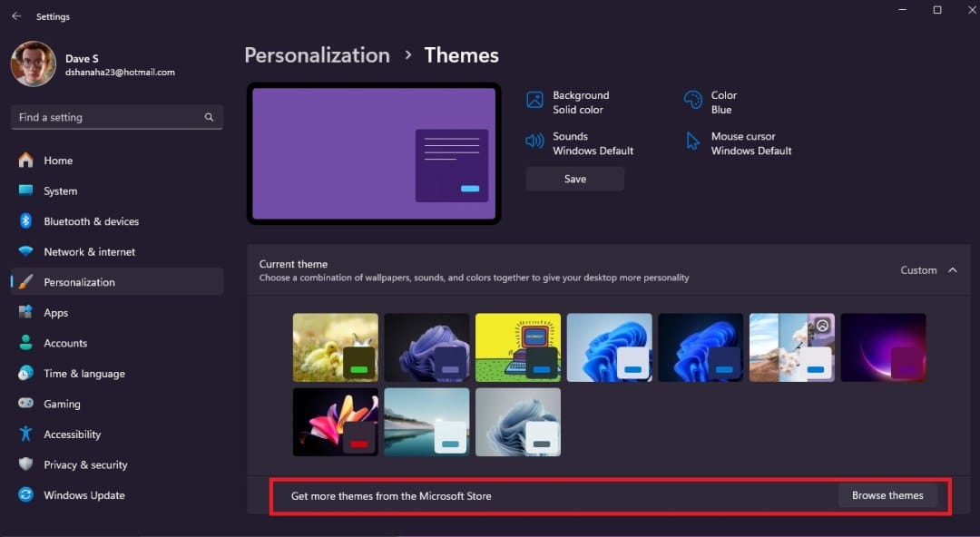Select the Bluetooth & devices sidebar icon
Screen dimensions: 980x537
click(x=25, y=220)
